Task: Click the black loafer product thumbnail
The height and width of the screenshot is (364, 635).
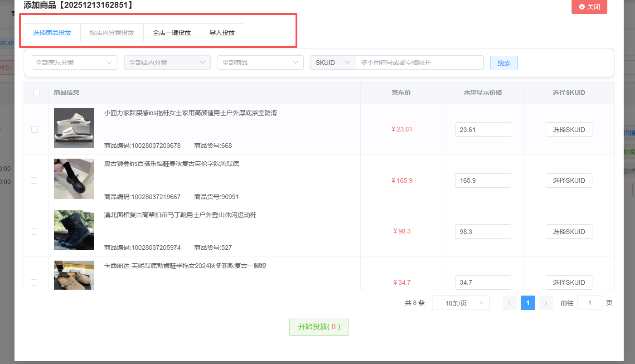Action: tap(74, 179)
